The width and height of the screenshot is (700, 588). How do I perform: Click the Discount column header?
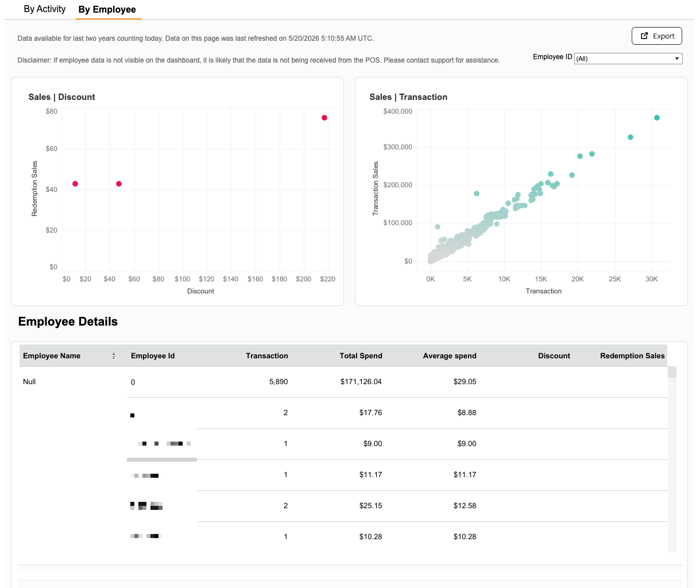pyautogui.click(x=554, y=356)
